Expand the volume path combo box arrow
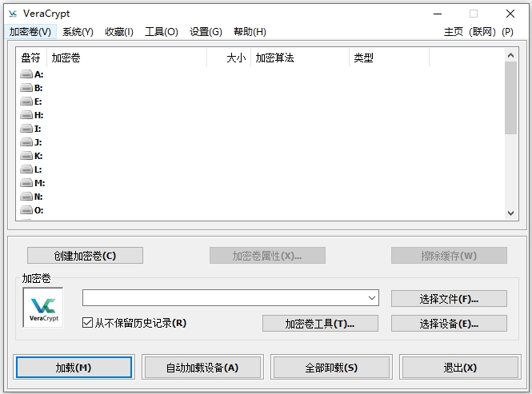532x394 pixels. tap(372, 298)
